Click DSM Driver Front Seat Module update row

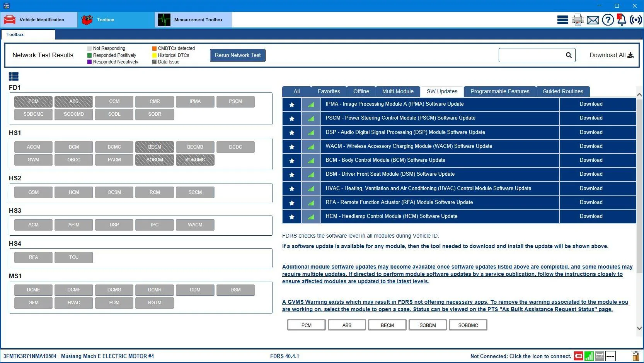coord(440,174)
